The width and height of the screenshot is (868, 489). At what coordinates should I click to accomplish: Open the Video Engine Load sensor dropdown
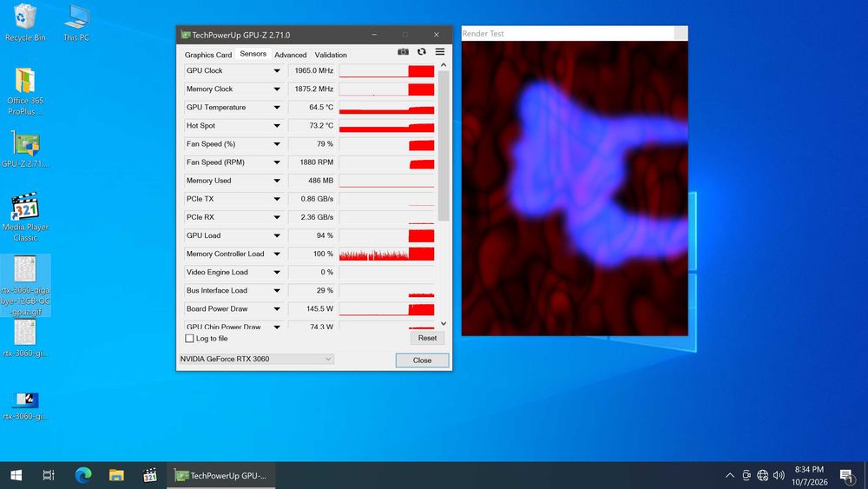click(x=277, y=272)
